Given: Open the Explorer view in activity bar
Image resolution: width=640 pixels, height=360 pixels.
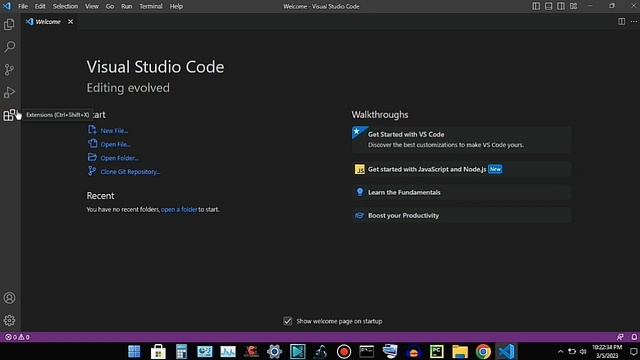Looking at the screenshot, I should (x=9, y=24).
